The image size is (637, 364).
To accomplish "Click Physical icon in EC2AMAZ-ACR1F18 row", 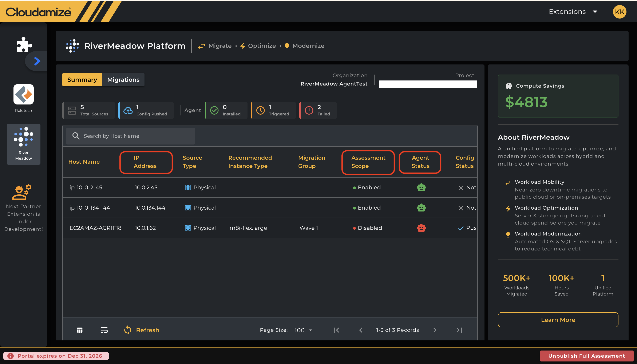I will (x=188, y=228).
